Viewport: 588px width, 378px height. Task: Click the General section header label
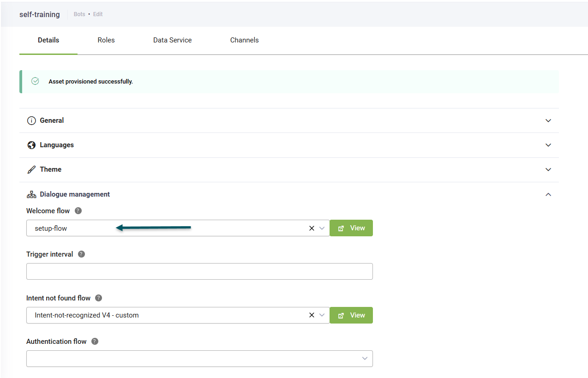pos(52,120)
